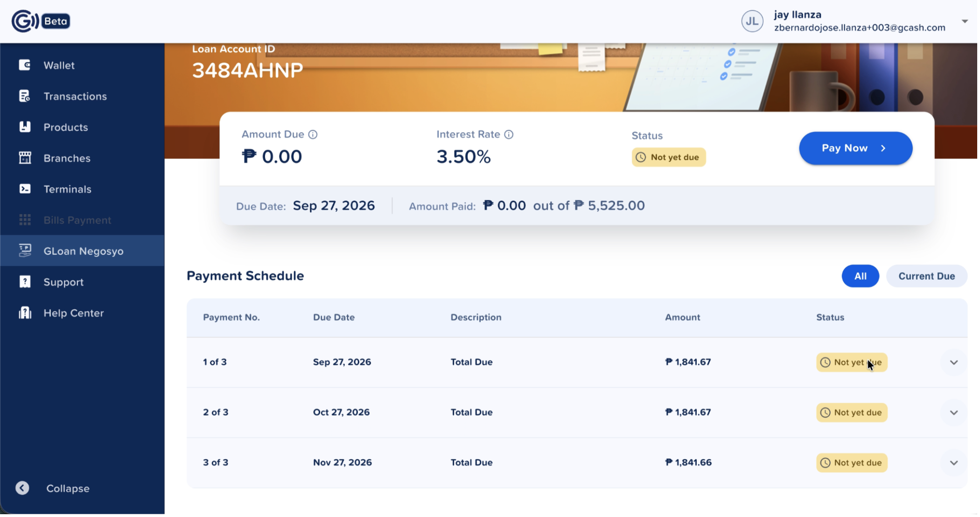Click the Branches store icon

click(x=25, y=158)
